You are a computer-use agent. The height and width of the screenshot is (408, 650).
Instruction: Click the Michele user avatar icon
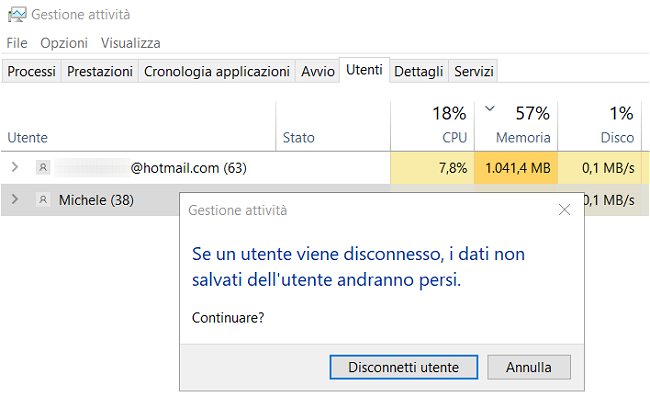(x=42, y=200)
